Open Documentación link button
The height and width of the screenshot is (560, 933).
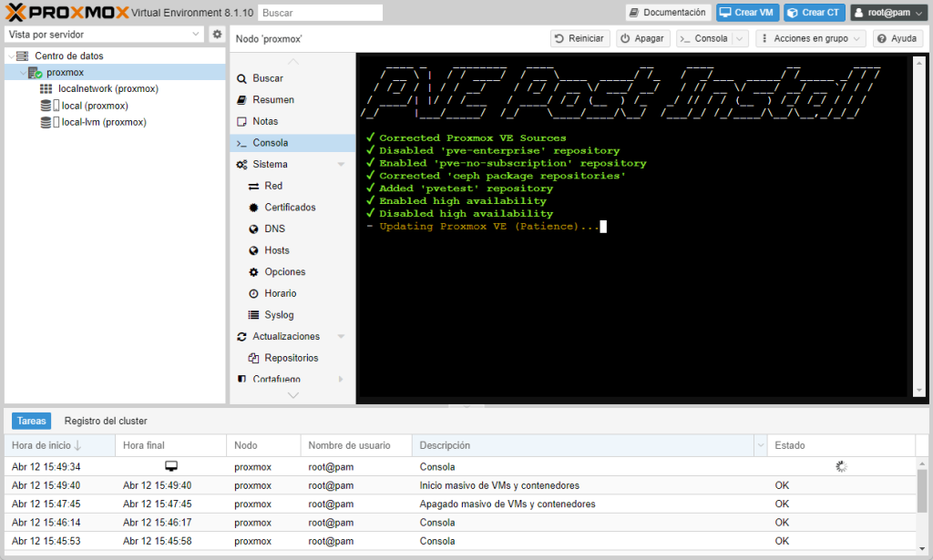[668, 13]
